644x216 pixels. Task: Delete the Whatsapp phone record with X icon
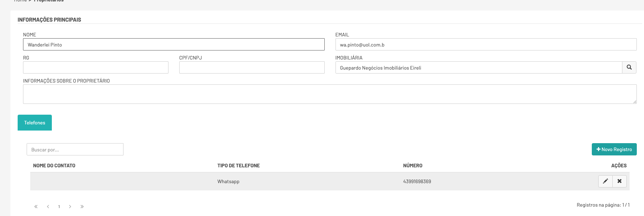(620, 181)
